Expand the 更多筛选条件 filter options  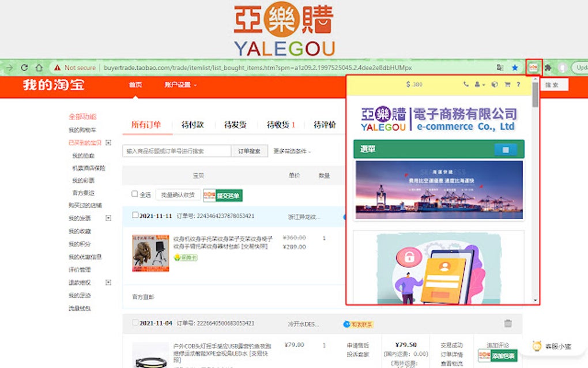(292, 151)
